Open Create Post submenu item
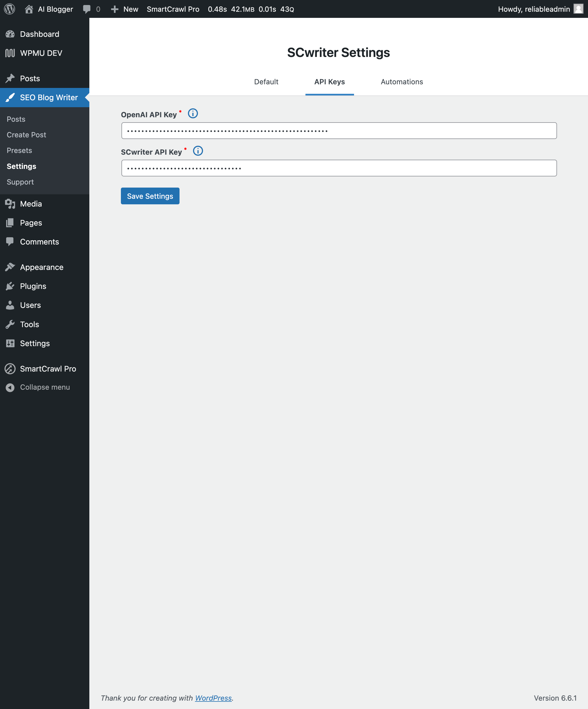The height and width of the screenshot is (709, 588). click(26, 135)
